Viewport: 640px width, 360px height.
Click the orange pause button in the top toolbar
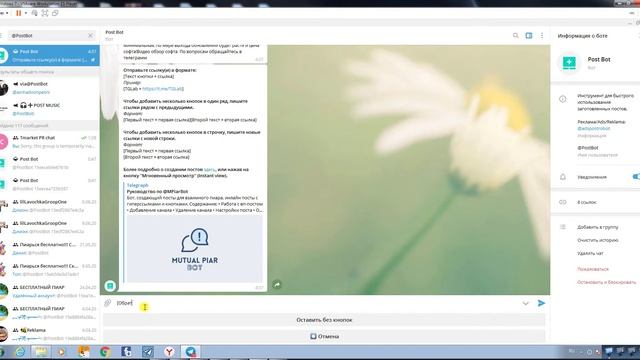coord(18,13)
